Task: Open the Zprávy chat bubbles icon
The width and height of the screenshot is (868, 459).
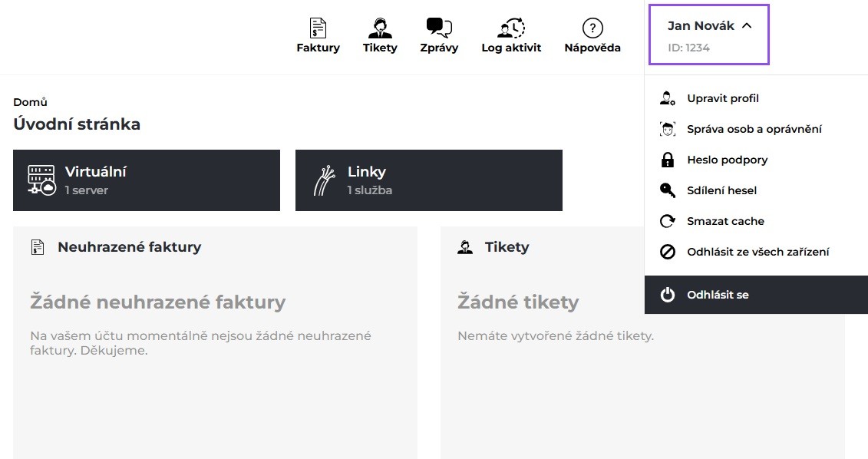Action: tap(439, 28)
